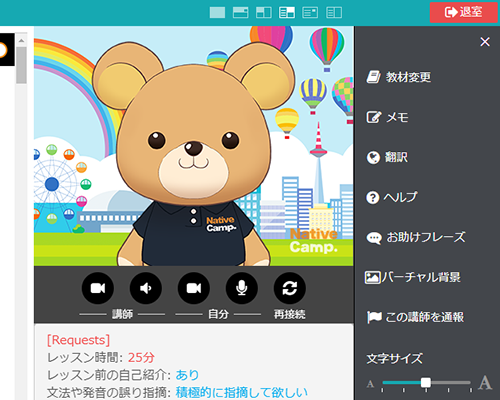The height and width of the screenshot is (400, 500).
Task: Click the tutor video bear image
Action: tap(194, 146)
